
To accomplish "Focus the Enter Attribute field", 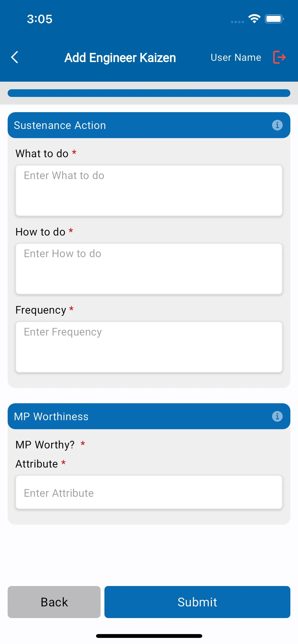I will [x=149, y=492].
